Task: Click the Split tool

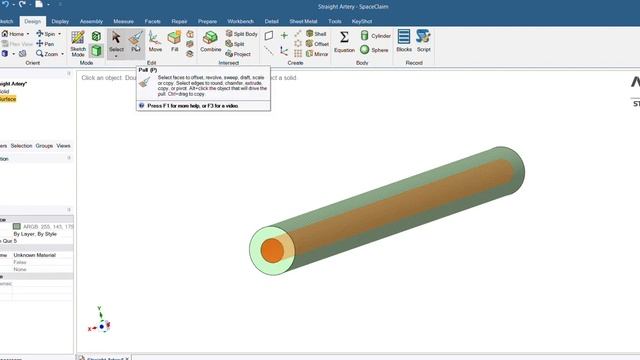Action: (x=235, y=44)
